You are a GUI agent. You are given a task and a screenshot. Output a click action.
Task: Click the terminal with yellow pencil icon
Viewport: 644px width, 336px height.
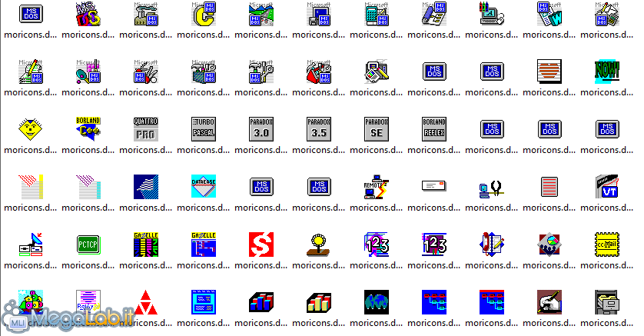(377, 72)
